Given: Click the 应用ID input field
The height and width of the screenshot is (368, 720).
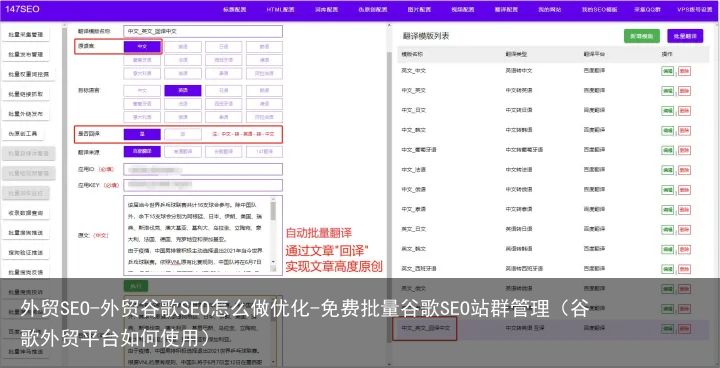Looking at the screenshot, I should [x=203, y=169].
